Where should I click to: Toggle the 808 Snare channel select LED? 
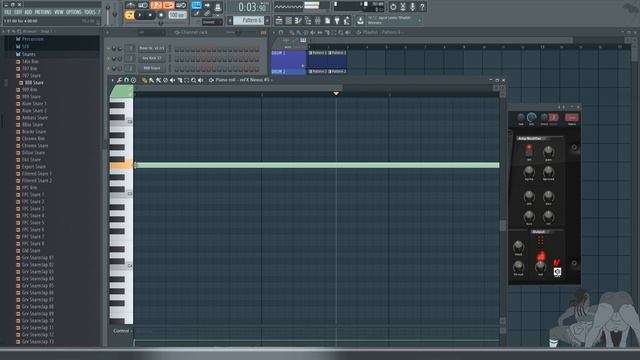coord(170,68)
